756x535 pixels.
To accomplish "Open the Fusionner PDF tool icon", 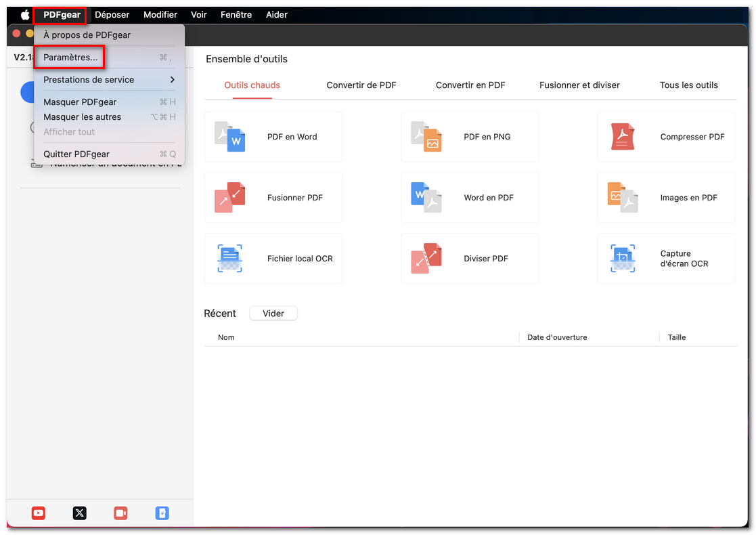I will tap(230, 198).
